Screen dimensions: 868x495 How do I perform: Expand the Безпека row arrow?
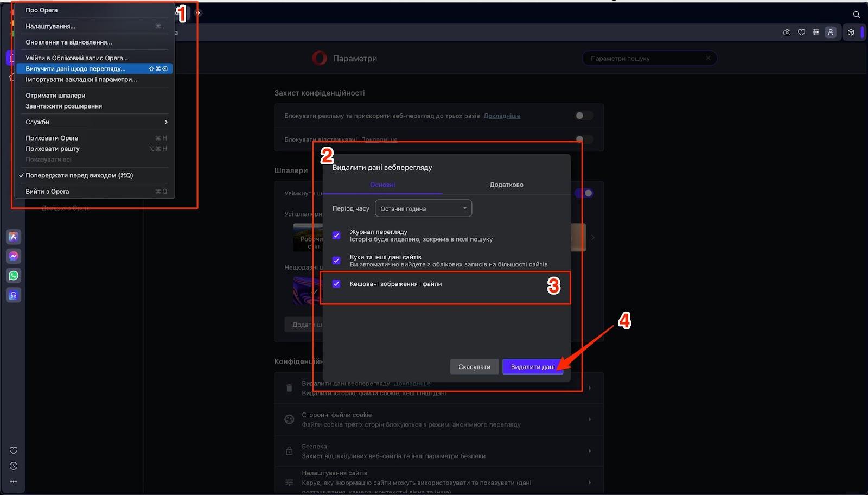[x=590, y=451]
